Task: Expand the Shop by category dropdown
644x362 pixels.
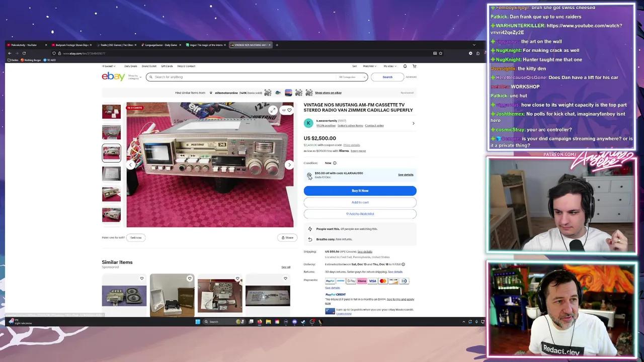Action: click(134, 77)
